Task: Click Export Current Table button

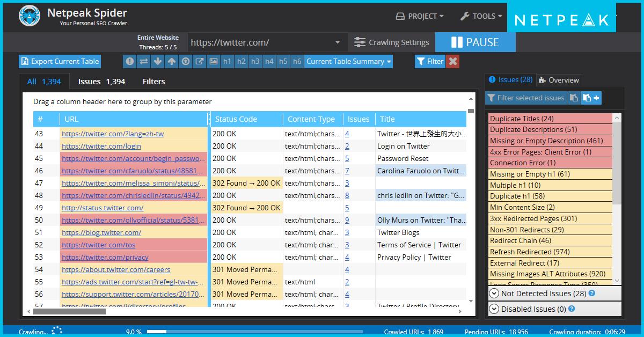Action: (60, 61)
